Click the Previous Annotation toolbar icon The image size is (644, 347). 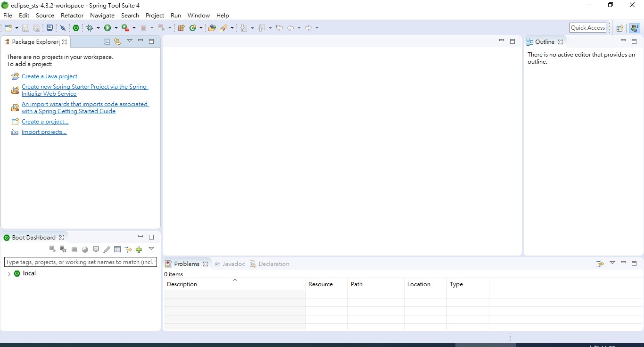tap(262, 28)
